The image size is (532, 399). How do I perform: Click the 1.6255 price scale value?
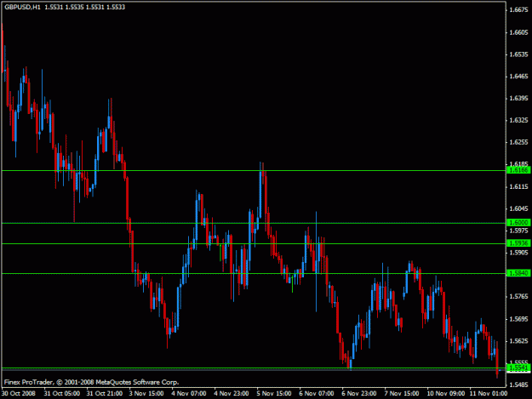pyautogui.click(x=518, y=142)
